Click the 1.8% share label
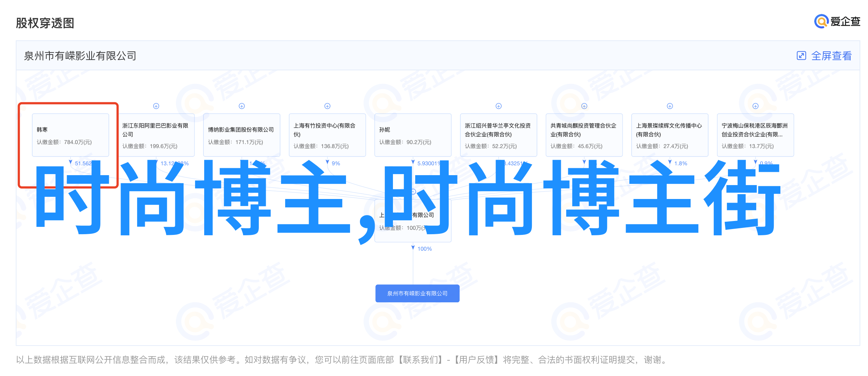Image resolution: width=868 pixels, height=376 pixels. [681, 163]
